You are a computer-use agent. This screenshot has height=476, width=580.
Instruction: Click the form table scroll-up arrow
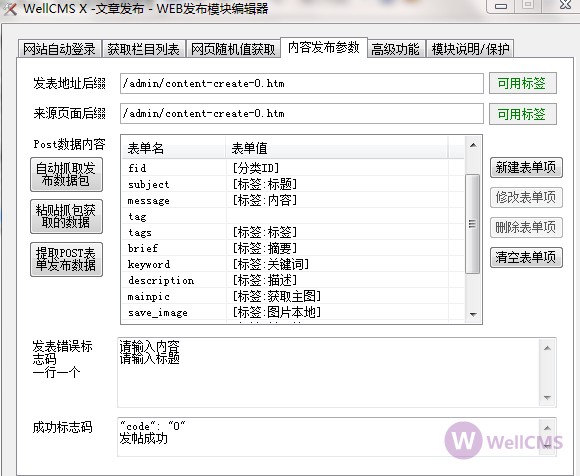click(x=473, y=145)
